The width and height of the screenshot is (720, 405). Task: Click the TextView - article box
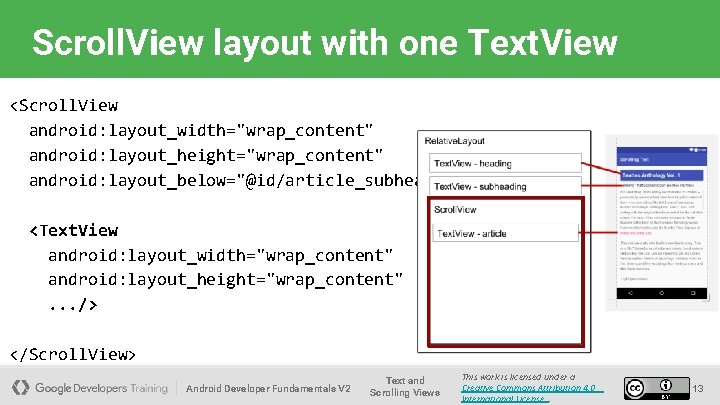click(x=505, y=233)
